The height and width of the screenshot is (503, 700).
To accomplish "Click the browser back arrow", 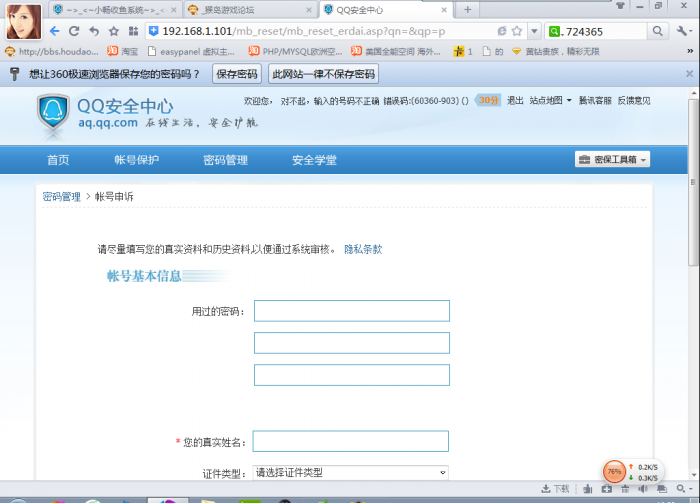I will (x=54, y=31).
